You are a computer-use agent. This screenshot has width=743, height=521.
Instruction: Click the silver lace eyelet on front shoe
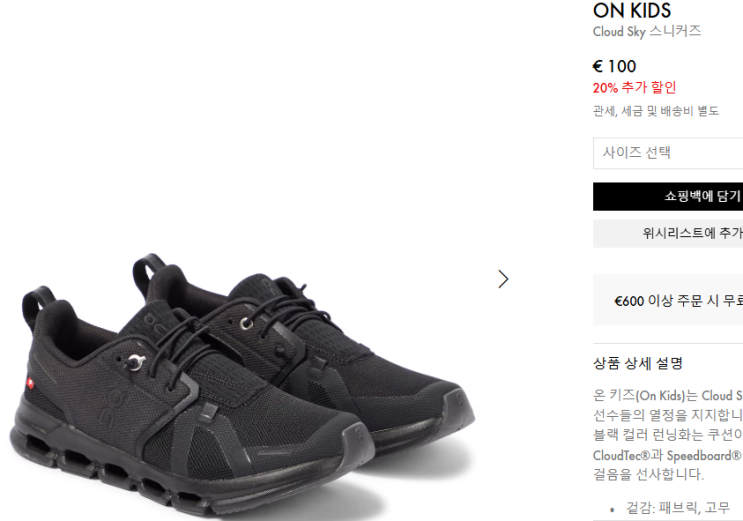[x=136, y=362]
